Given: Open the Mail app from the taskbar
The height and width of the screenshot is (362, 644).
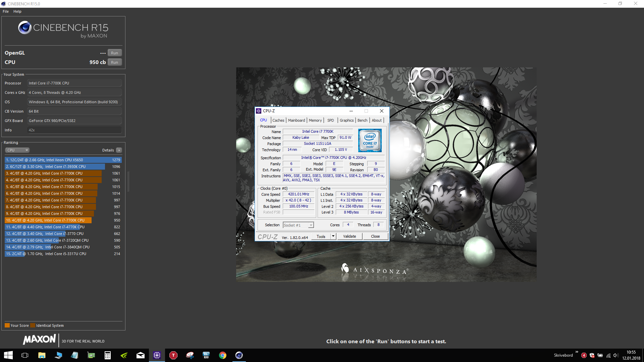Looking at the screenshot, I should coord(141,355).
